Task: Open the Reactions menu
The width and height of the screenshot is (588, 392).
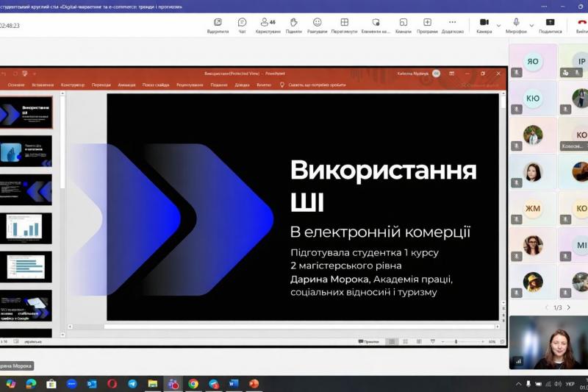Action: click(x=317, y=25)
